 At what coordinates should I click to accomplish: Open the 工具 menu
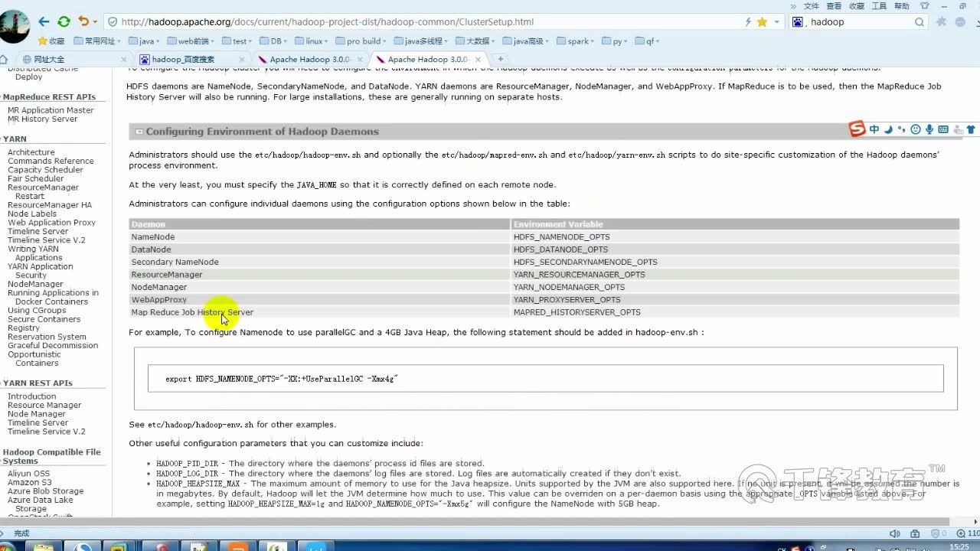click(880, 5)
